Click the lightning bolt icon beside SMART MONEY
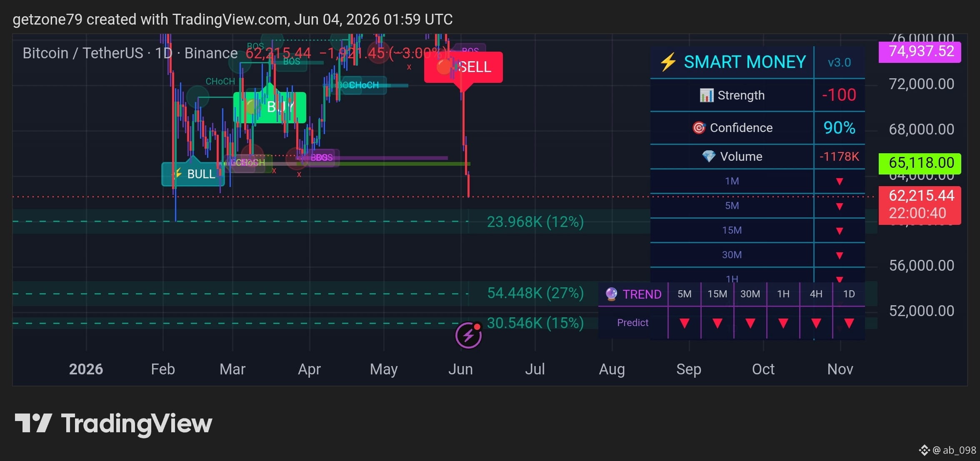This screenshot has width=980, height=461. click(668, 62)
